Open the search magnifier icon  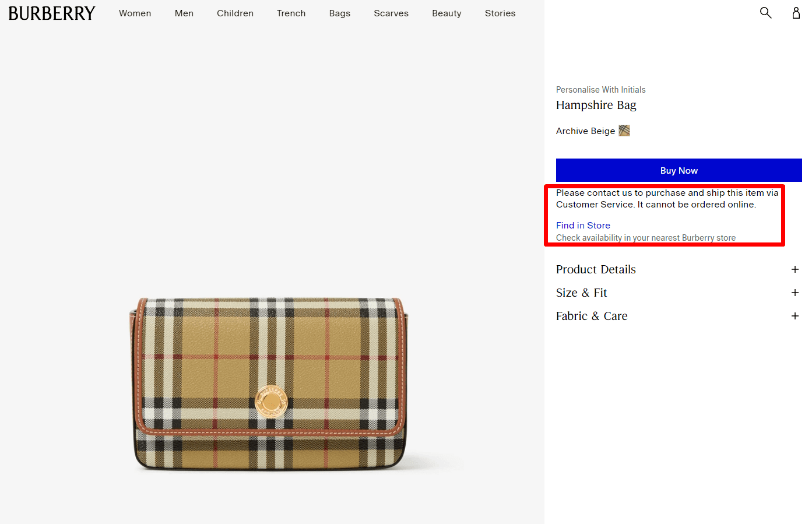click(x=765, y=13)
